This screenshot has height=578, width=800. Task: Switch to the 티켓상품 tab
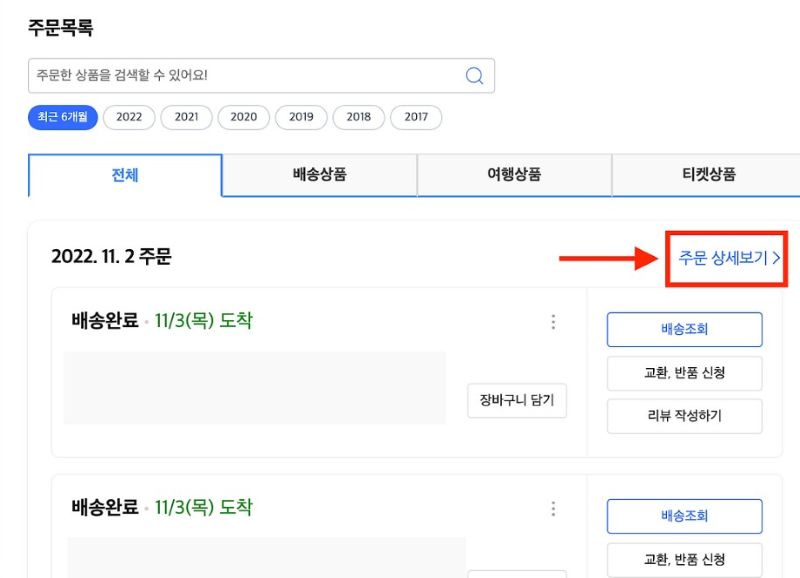click(708, 175)
